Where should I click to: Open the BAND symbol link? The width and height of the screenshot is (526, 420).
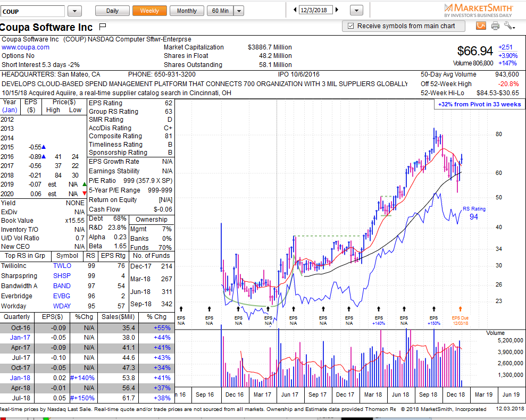tap(62, 286)
